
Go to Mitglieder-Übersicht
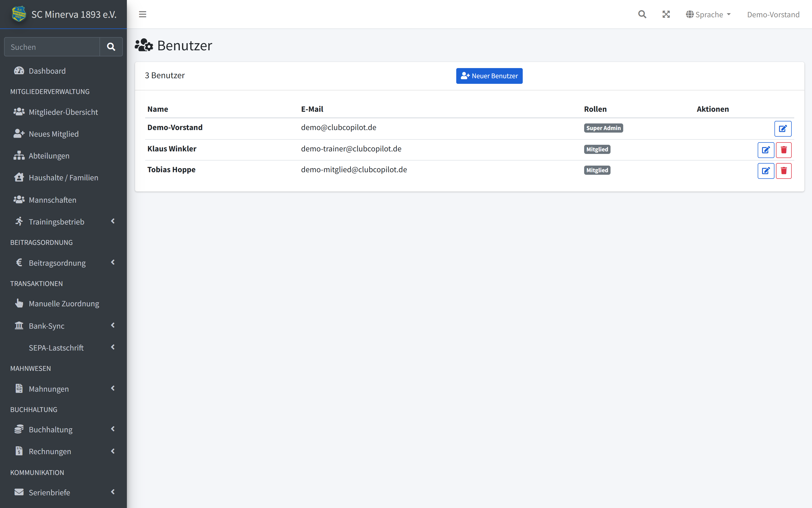pos(63,112)
